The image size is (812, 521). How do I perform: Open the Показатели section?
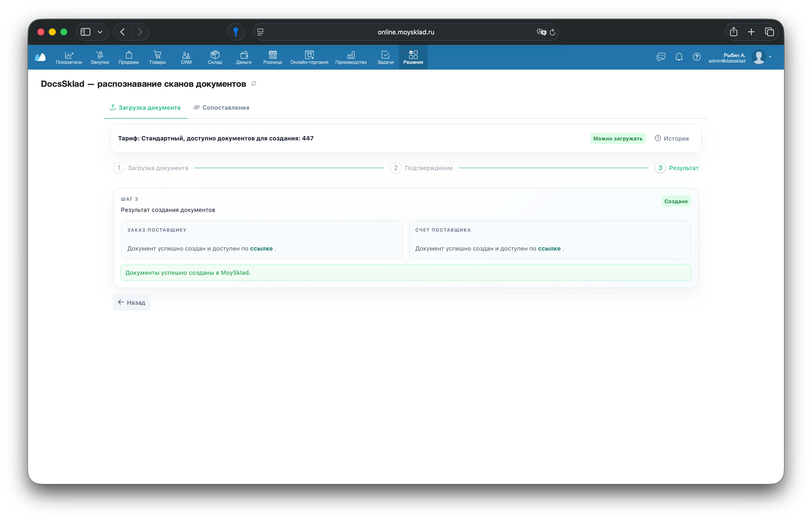[69, 57]
